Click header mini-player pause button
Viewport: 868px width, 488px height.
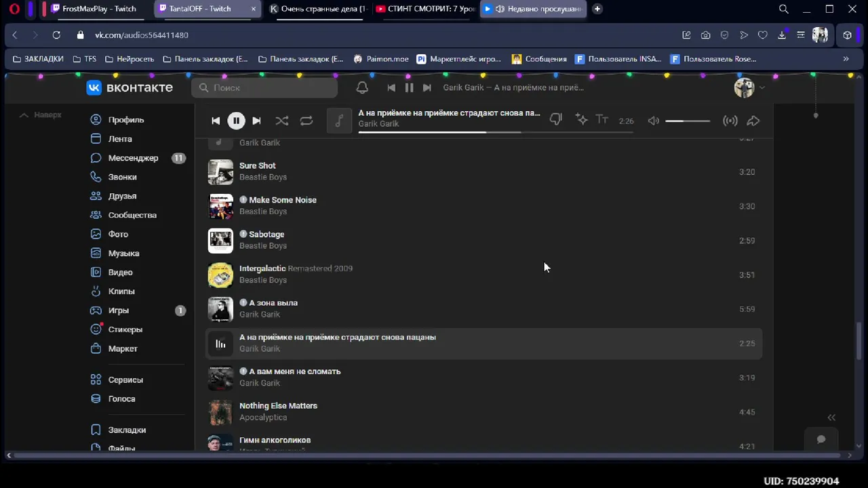pos(409,87)
